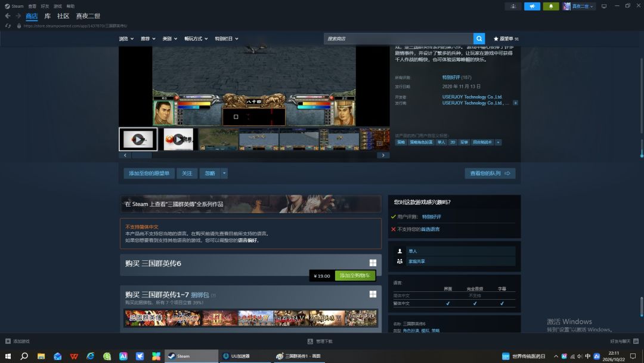Screen dimensions: 644x363
Task: Open 好友与聊天 at the bottom right
Action: 624,342
